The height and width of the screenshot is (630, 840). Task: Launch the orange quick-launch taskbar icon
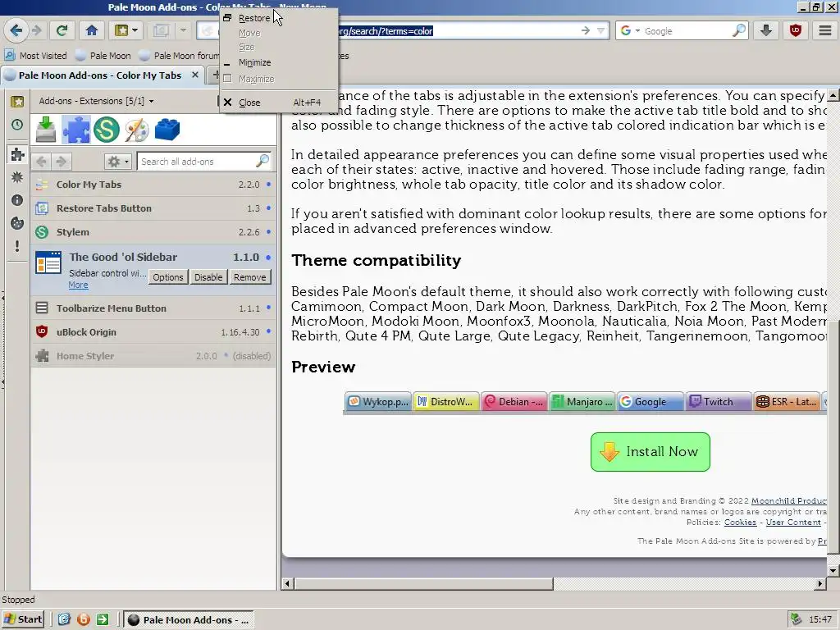(84, 619)
